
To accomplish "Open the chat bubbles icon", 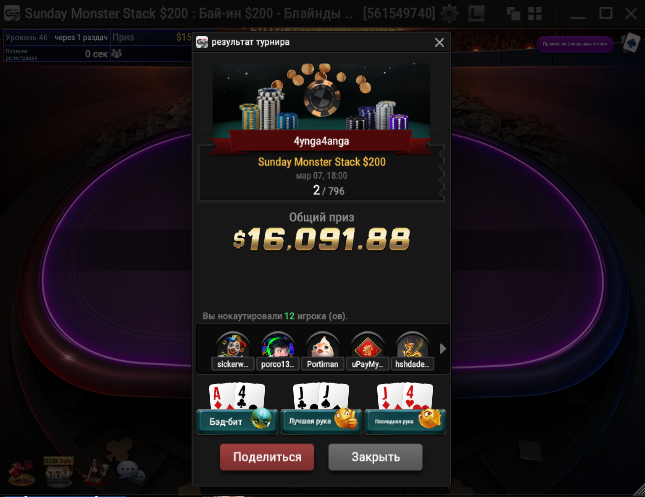I will click(x=131, y=471).
